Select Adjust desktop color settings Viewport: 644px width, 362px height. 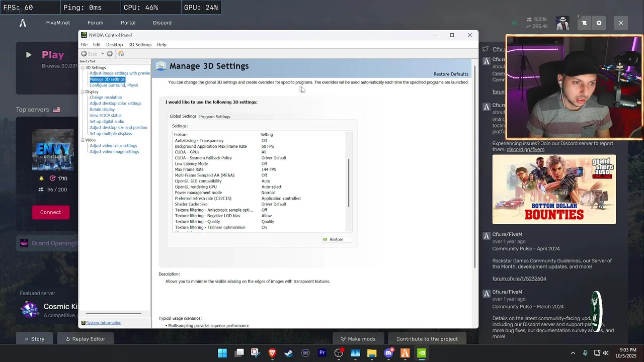pyautogui.click(x=115, y=104)
